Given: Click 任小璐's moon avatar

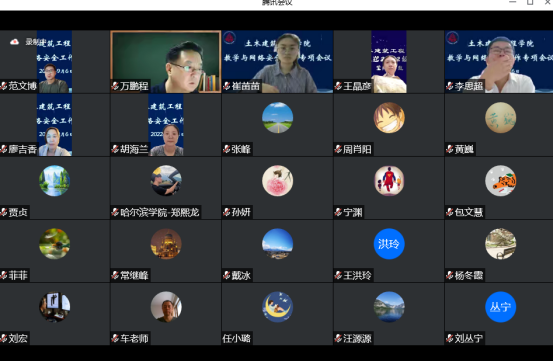Looking at the screenshot, I should click(x=277, y=307).
